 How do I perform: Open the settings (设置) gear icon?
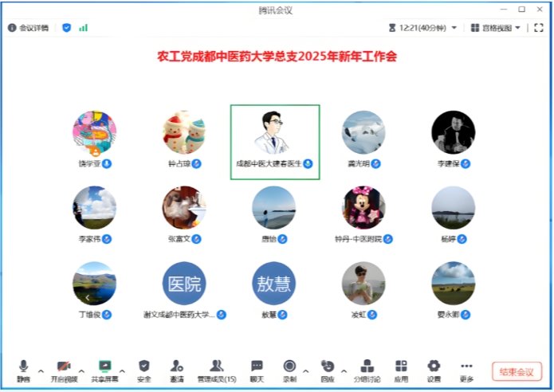pos(434,367)
